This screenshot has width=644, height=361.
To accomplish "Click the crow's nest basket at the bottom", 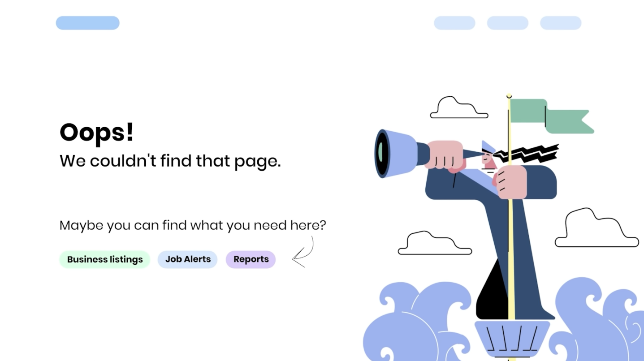I will coord(512,339).
